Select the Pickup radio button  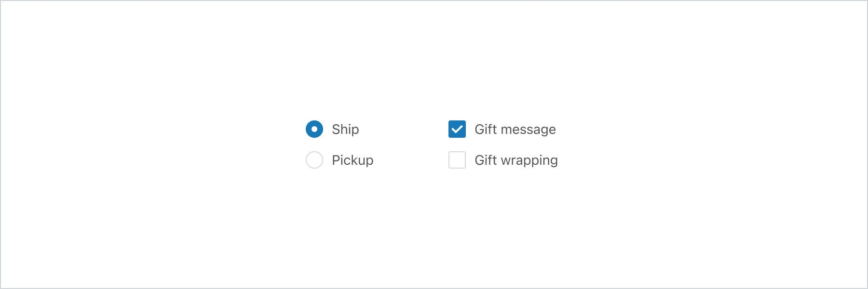[x=314, y=160]
